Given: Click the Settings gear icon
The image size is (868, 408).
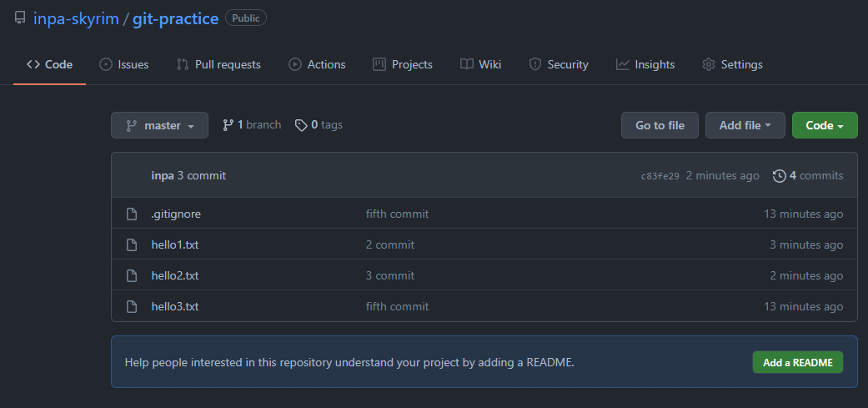Looking at the screenshot, I should click(x=709, y=65).
